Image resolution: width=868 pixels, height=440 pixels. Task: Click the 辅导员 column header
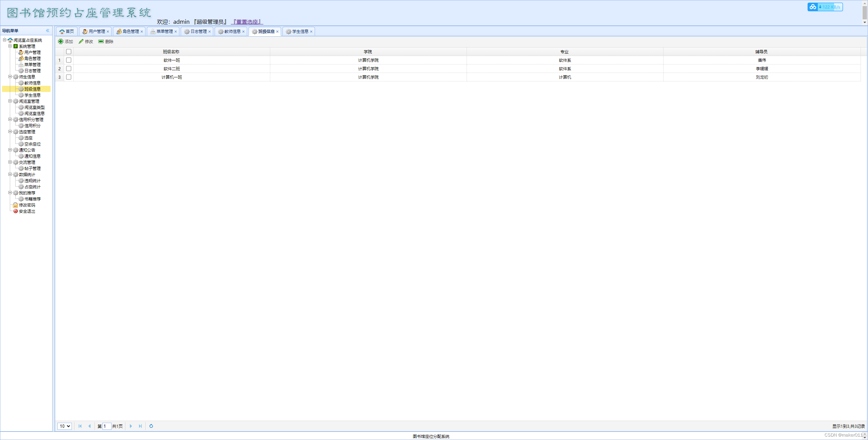[x=762, y=52]
